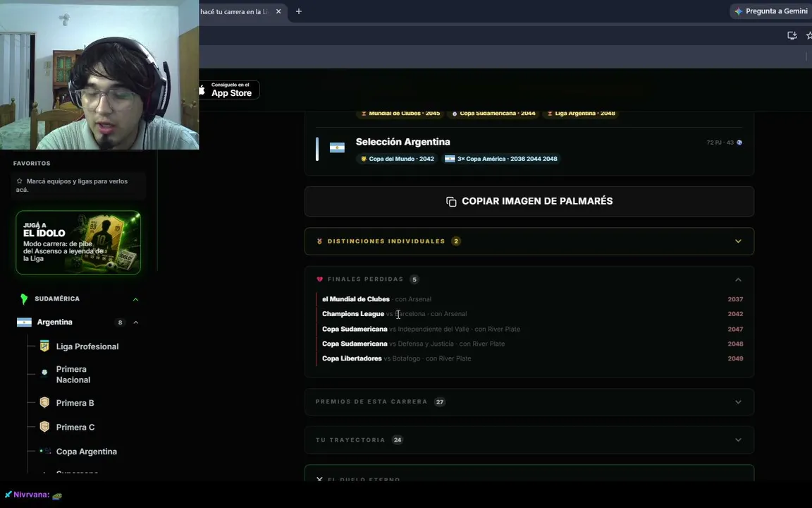812x508 pixels.
Task: Click the Liga Profesional shield icon
Action: [x=44, y=346]
